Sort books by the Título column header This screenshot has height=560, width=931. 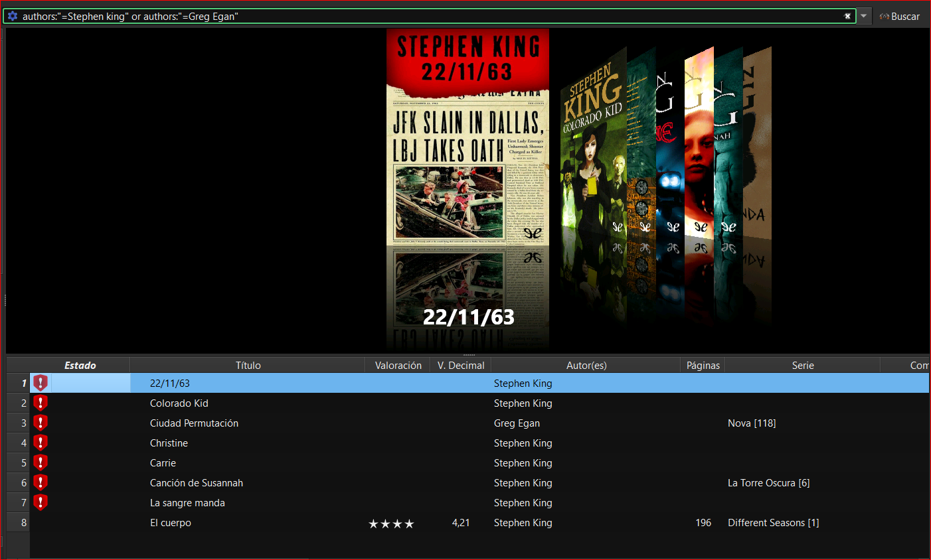[248, 366]
